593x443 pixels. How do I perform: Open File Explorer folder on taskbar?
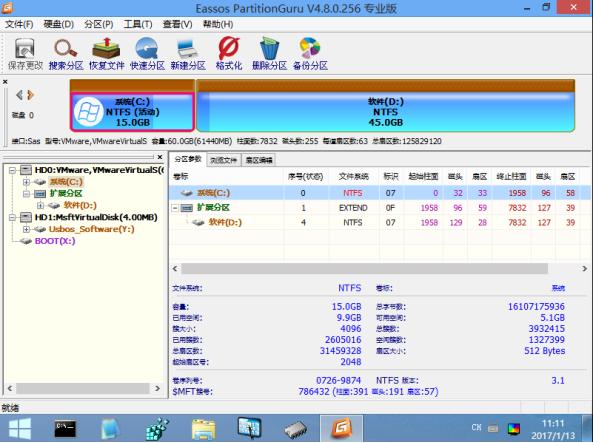click(203, 429)
